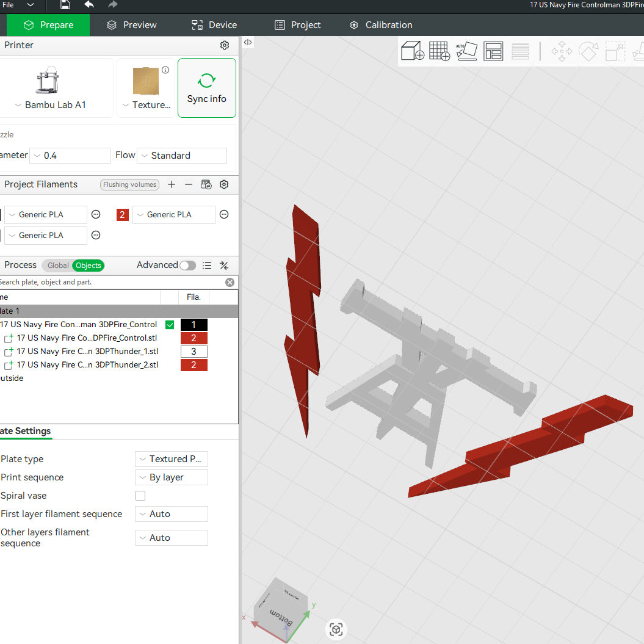Click the Auto orient icon
This screenshot has width=644, height=644.
coord(466,51)
